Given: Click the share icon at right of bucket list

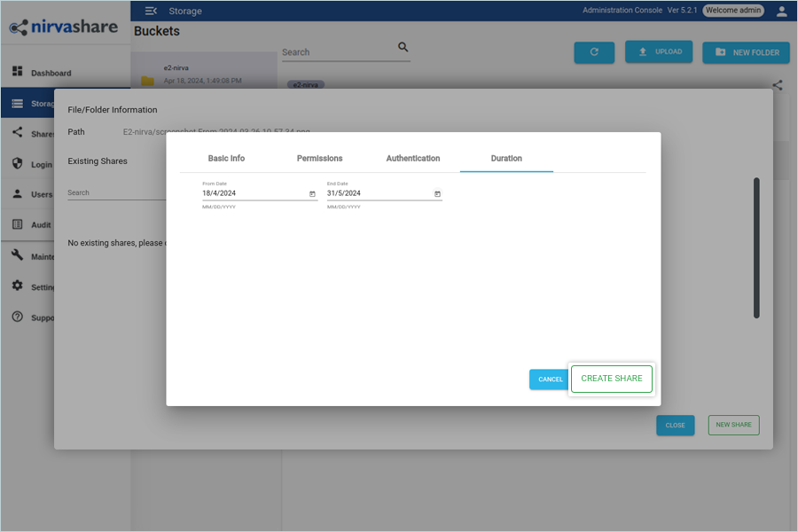Looking at the screenshot, I should click(x=777, y=85).
